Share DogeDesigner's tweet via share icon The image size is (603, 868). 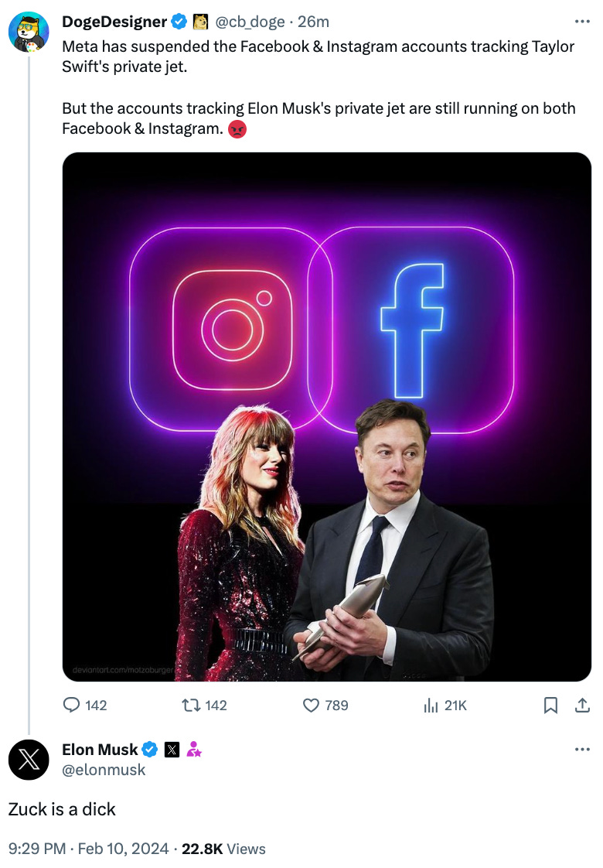(x=582, y=705)
